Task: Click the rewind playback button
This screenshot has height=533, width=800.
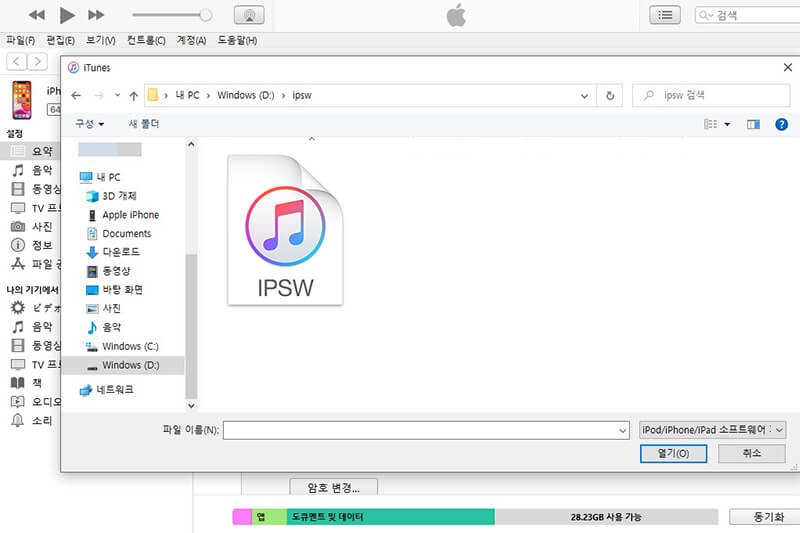Action: 36,15
